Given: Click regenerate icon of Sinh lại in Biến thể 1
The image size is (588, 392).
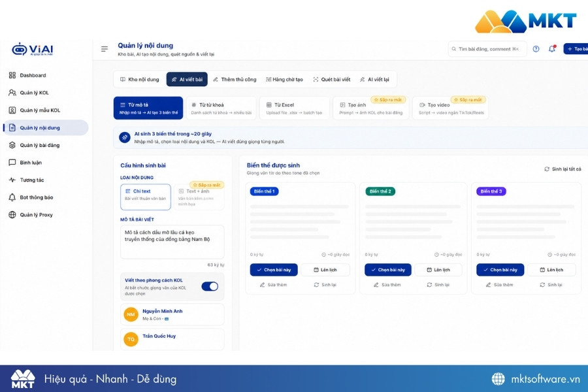Looking at the screenshot, I should pos(316,285).
